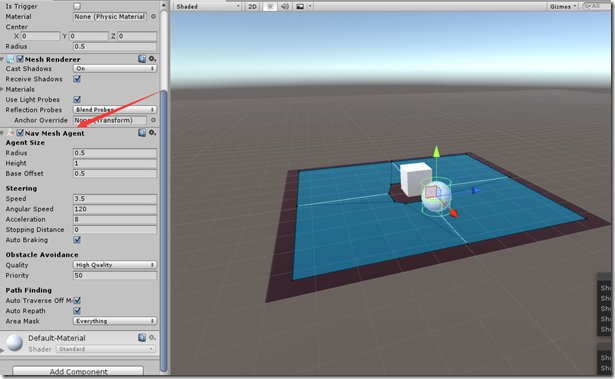Screen dimensions: 615x379
Task: Open the Shaded draw mode dropdown
Action: click(207, 6)
